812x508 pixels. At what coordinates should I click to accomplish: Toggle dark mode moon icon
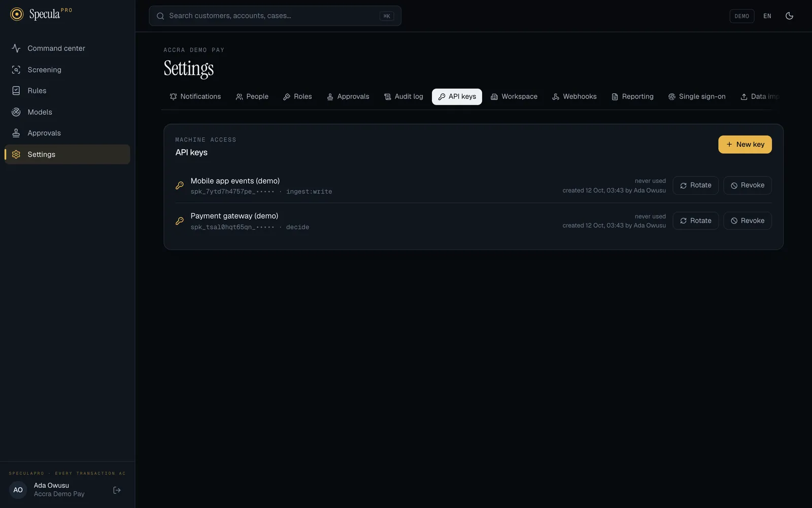point(789,16)
